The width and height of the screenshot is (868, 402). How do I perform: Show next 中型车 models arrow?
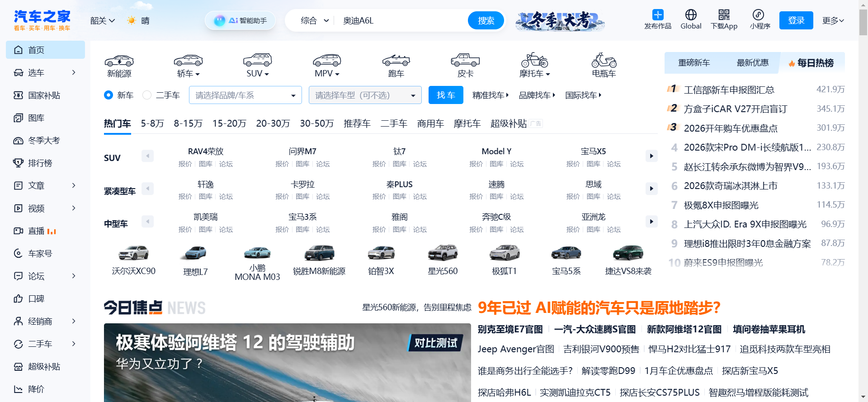pos(651,222)
